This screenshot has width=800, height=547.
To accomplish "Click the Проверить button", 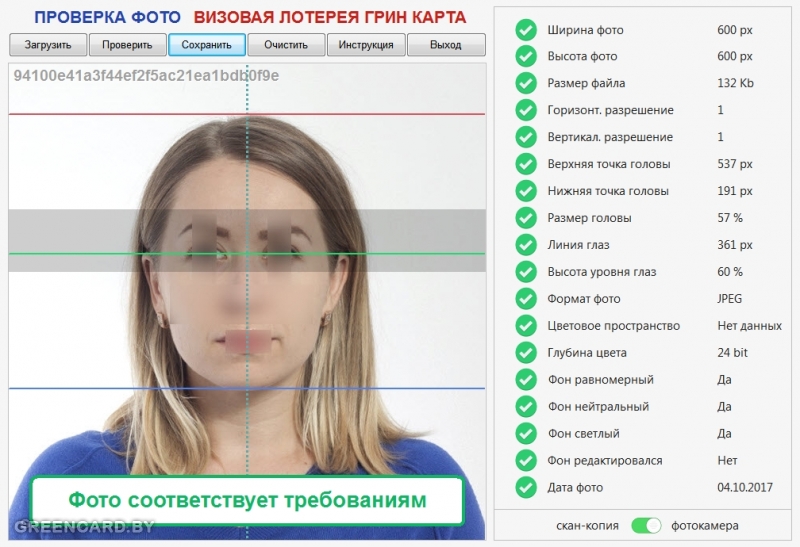I will pyautogui.click(x=128, y=45).
